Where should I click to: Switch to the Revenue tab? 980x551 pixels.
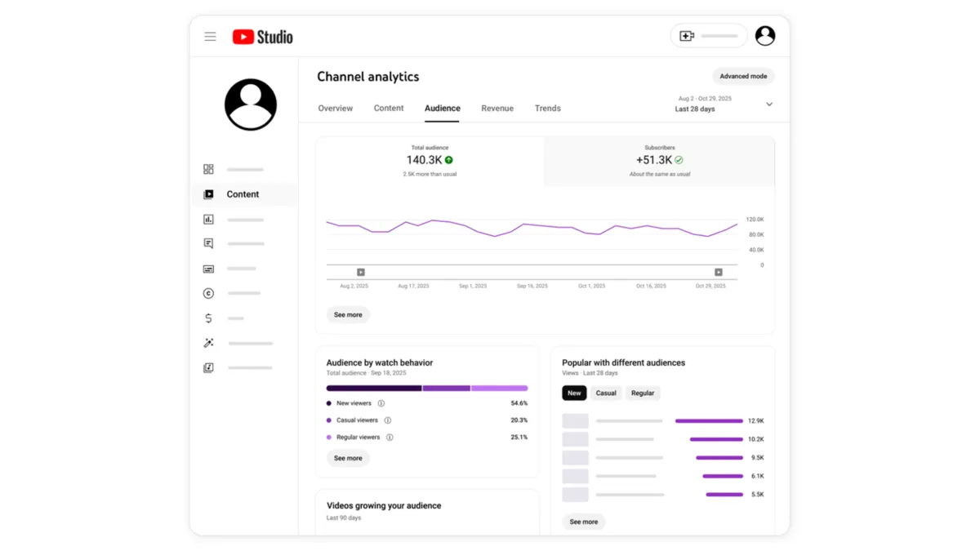[x=497, y=108]
